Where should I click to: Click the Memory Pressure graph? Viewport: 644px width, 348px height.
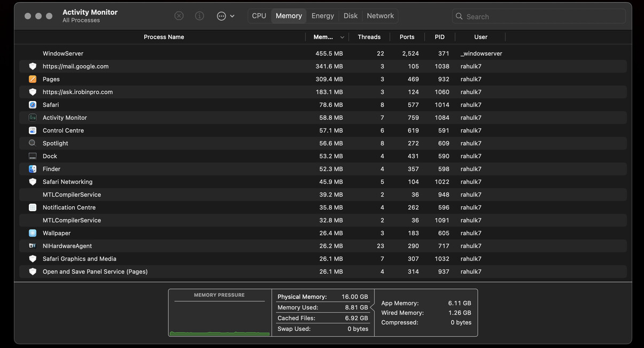pyautogui.click(x=220, y=319)
